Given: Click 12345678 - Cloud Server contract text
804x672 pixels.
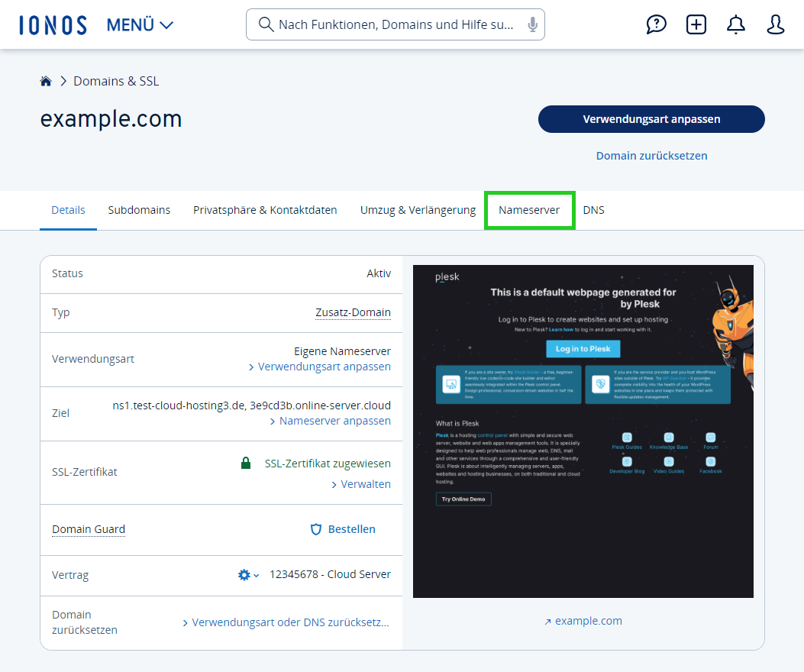Looking at the screenshot, I should (330, 574).
